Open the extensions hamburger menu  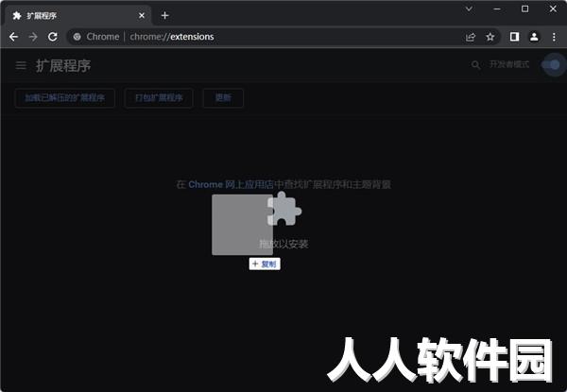tap(21, 65)
